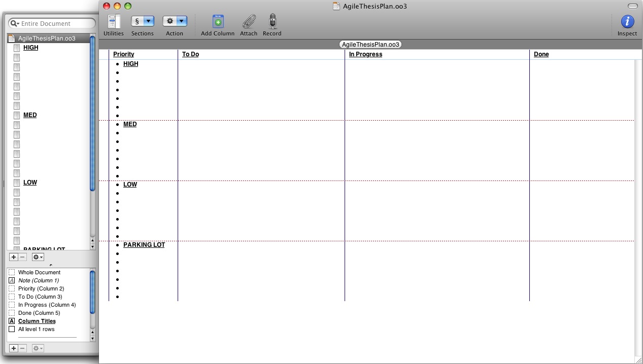Click the plus button below the sections list
This screenshot has height=364, width=643.
(x=14, y=257)
